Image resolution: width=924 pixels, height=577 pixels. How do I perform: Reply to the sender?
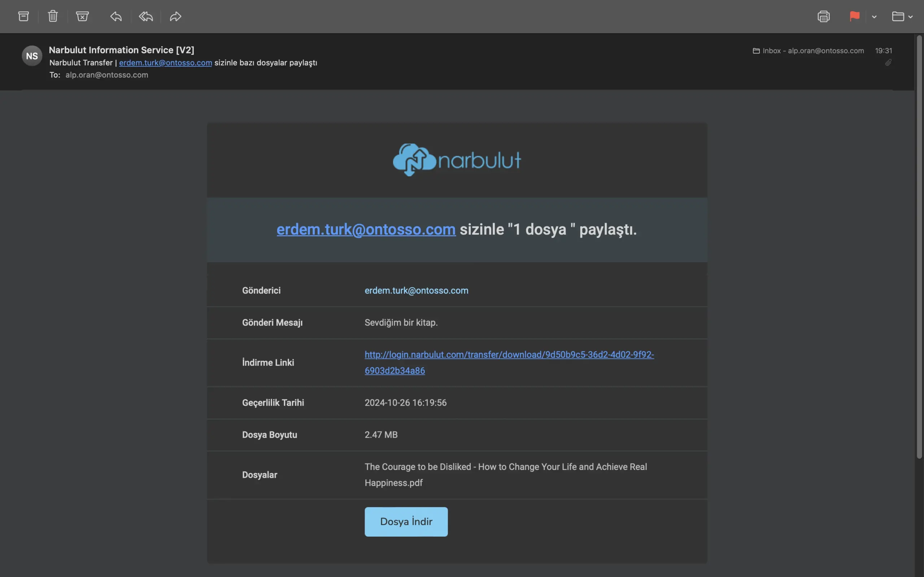(x=116, y=17)
